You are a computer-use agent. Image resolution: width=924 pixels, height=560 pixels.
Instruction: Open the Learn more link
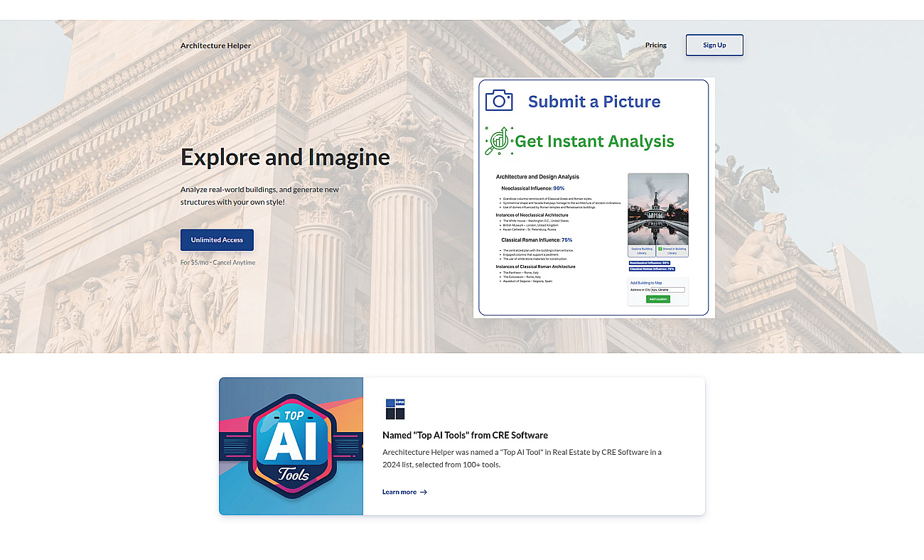click(404, 492)
